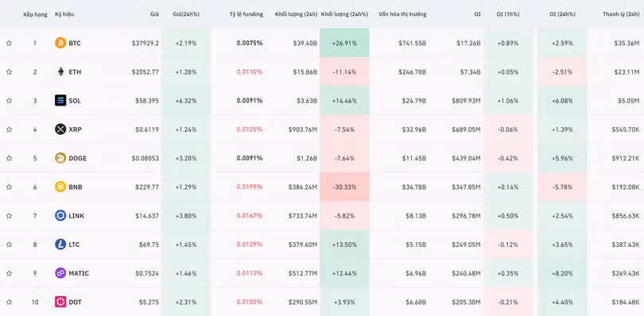644x316 pixels.
Task: Select LINK volume $733.74M
Action: [x=303, y=216]
